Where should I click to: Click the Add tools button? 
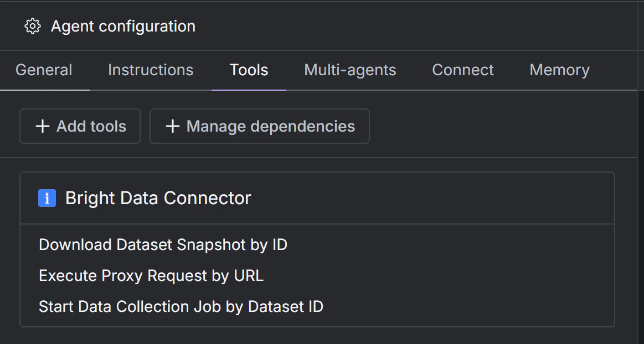[x=80, y=126]
